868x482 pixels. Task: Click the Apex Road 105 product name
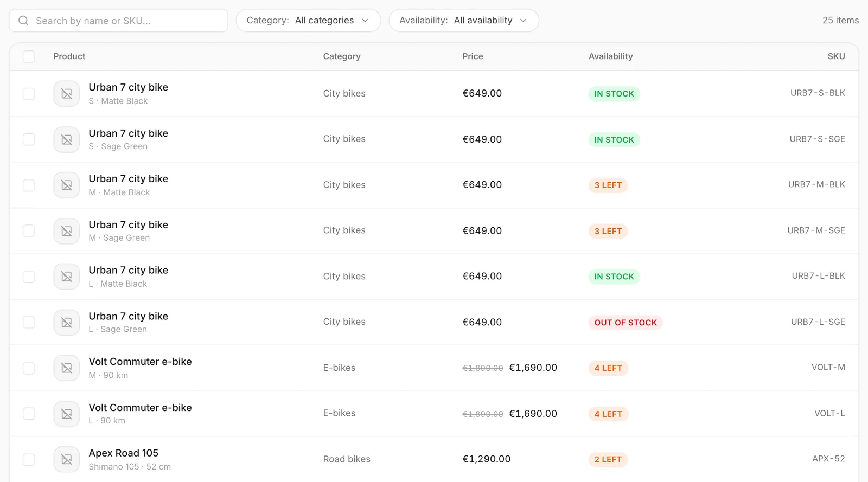pyautogui.click(x=124, y=453)
